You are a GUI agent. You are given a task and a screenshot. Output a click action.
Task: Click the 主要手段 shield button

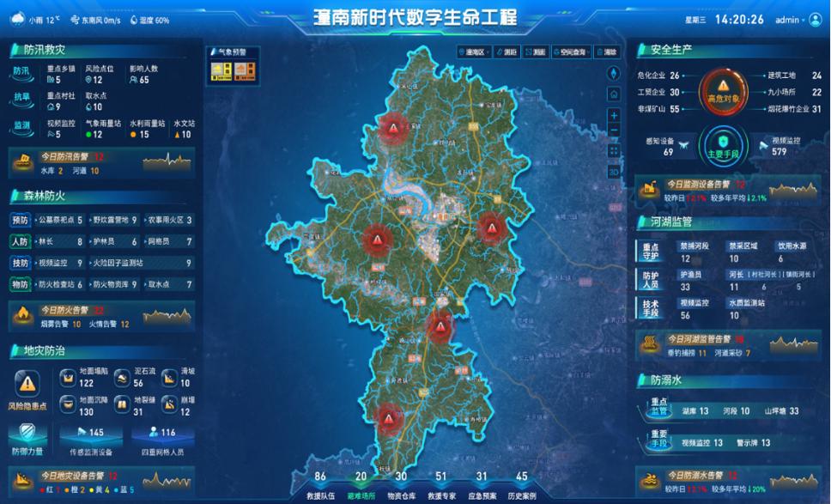725,144
